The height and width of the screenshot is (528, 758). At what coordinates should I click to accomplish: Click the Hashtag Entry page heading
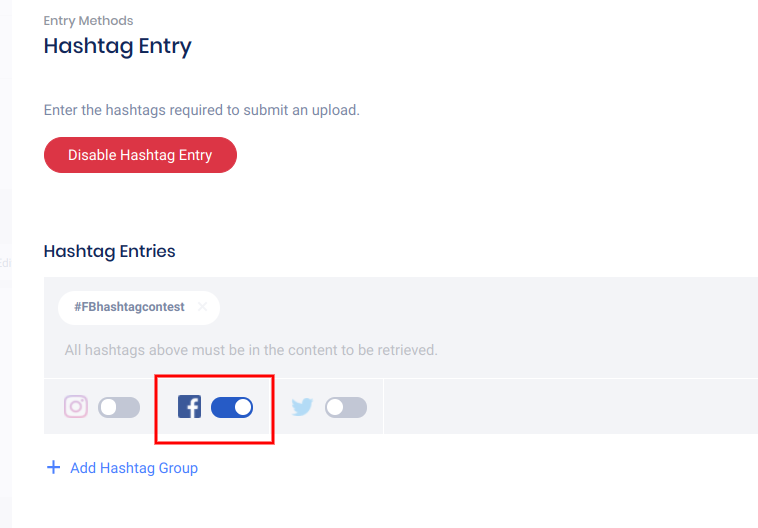pos(117,46)
